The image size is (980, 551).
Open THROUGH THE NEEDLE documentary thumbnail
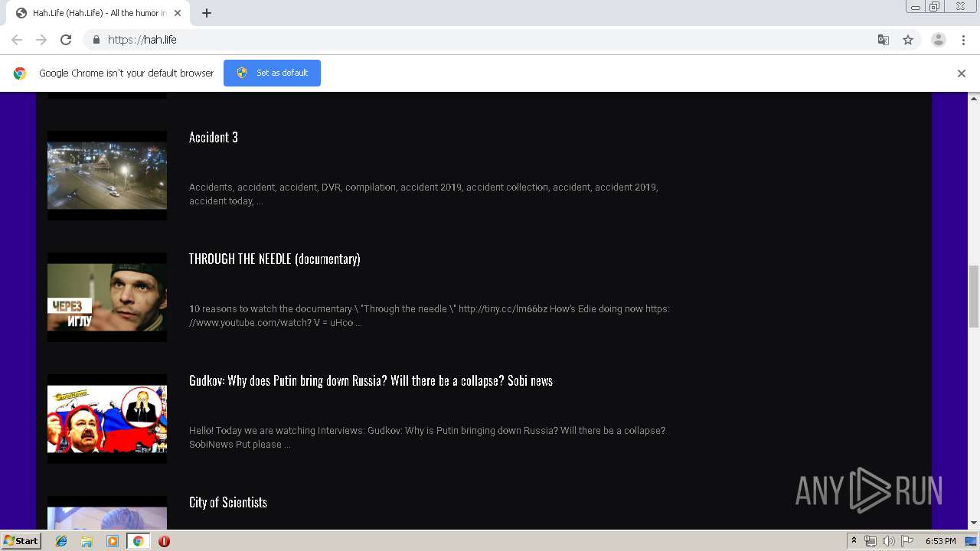click(x=107, y=297)
